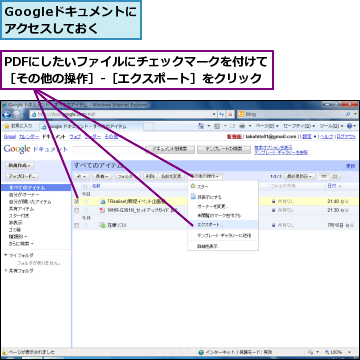Open the フォルダ dropdown in the toolbar
Image resolution: width=360 pixels, height=360 pixels.
(x=127, y=176)
